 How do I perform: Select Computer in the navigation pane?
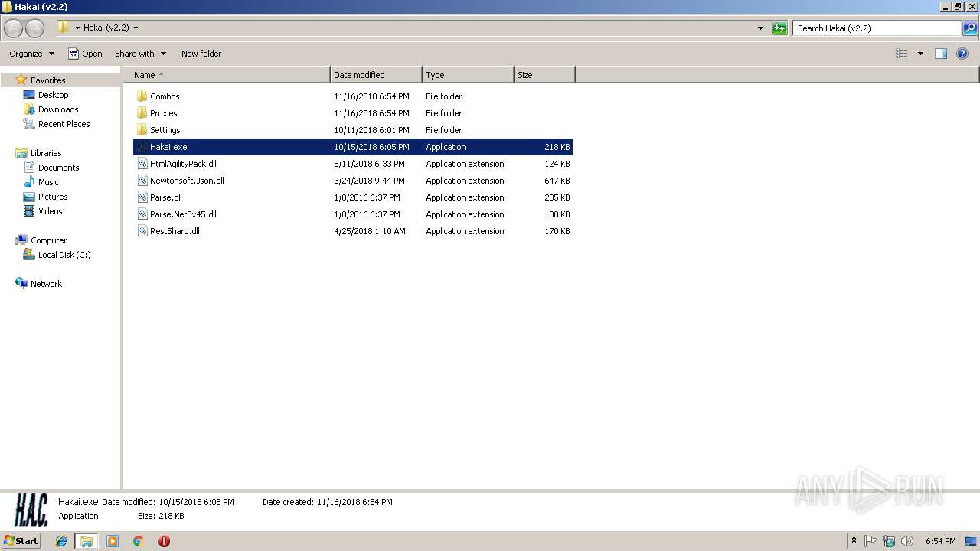48,240
